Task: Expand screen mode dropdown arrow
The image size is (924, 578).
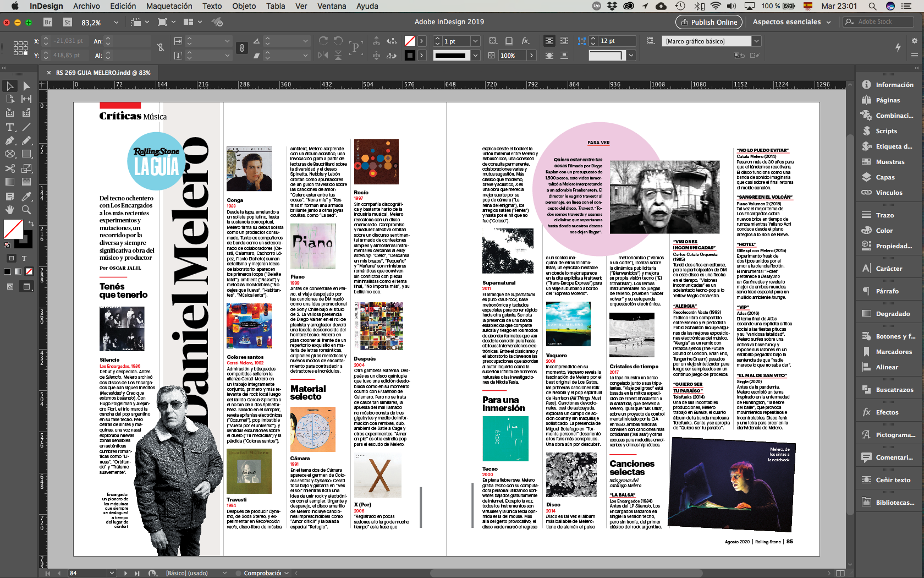Action: (173, 22)
